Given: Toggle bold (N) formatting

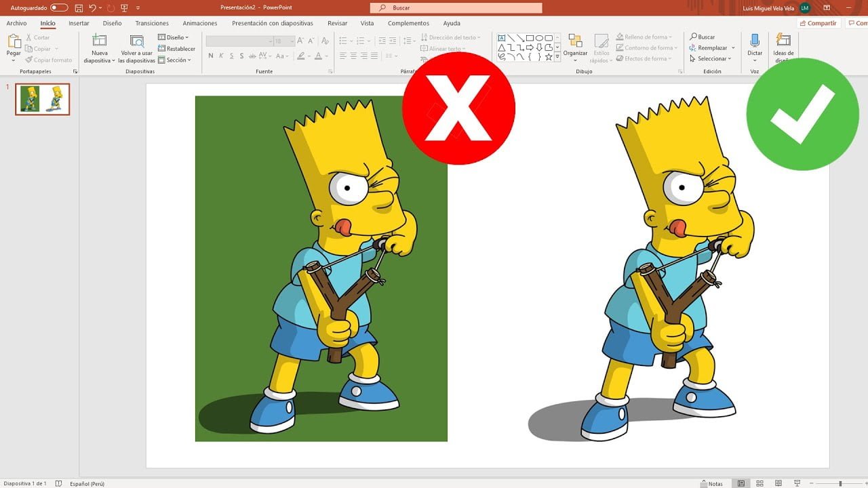Looking at the screenshot, I should [211, 56].
